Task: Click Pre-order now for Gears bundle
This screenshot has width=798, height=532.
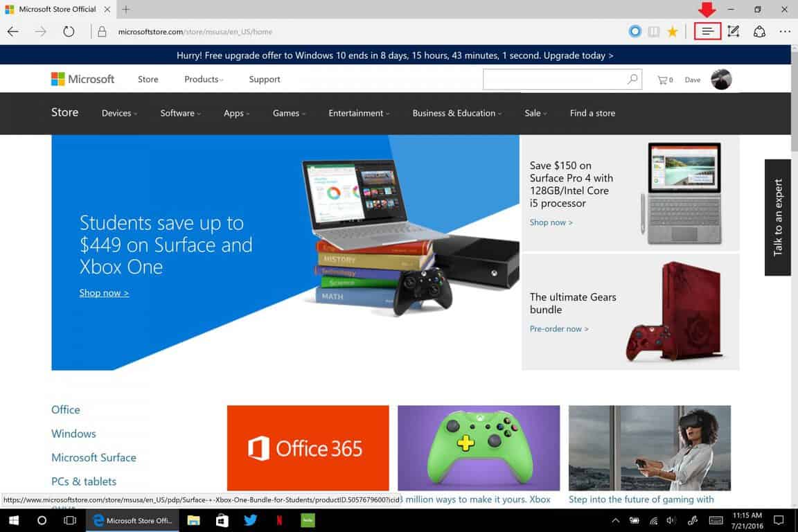Action: click(x=559, y=329)
